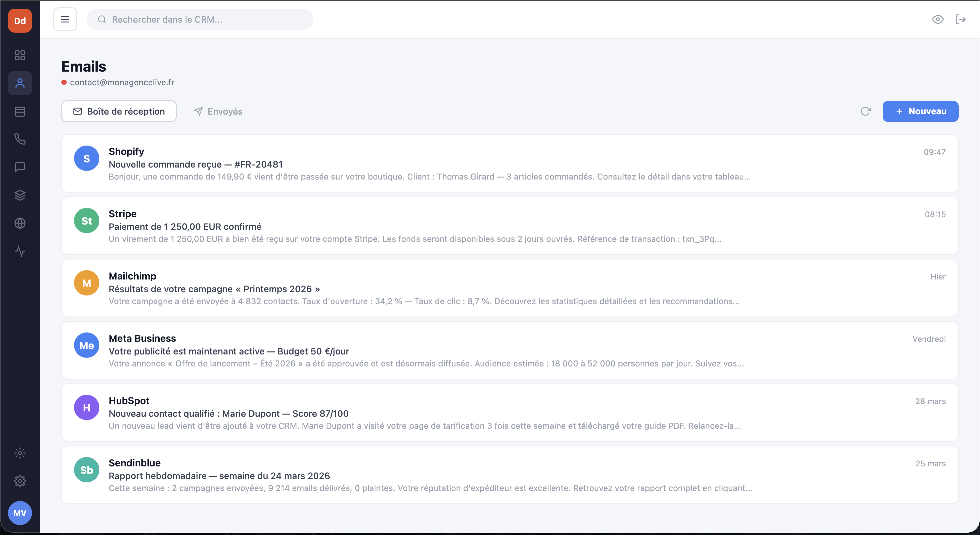Open the activity pulse icon in sidebar
Image resolution: width=980 pixels, height=535 pixels.
click(20, 251)
